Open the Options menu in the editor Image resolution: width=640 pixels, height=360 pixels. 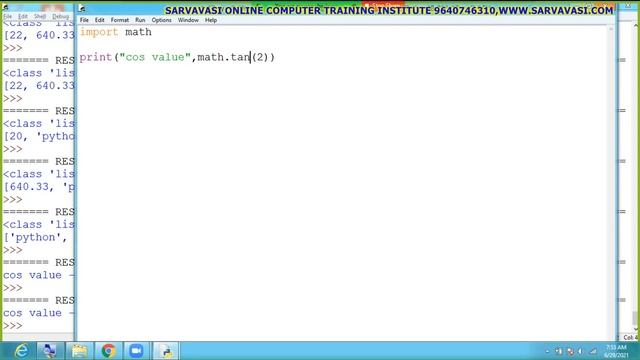(x=162, y=20)
